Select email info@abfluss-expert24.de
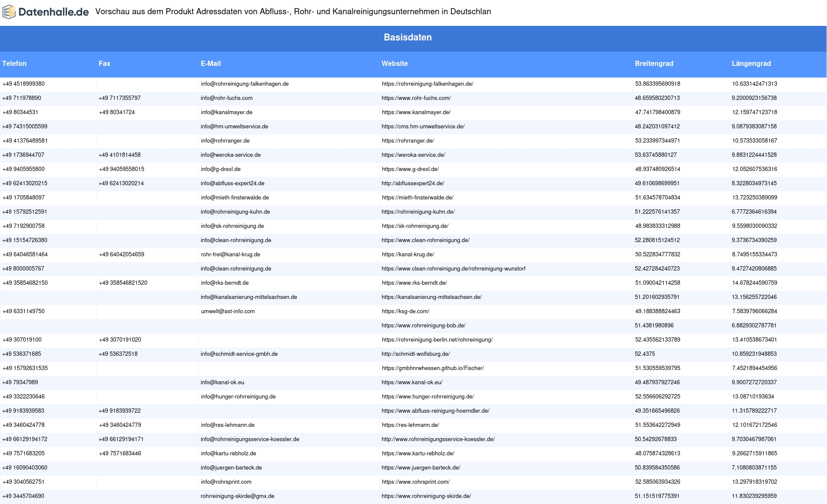Image resolution: width=827 pixels, height=504 pixels. pyautogui.click(x=233, y=184)
